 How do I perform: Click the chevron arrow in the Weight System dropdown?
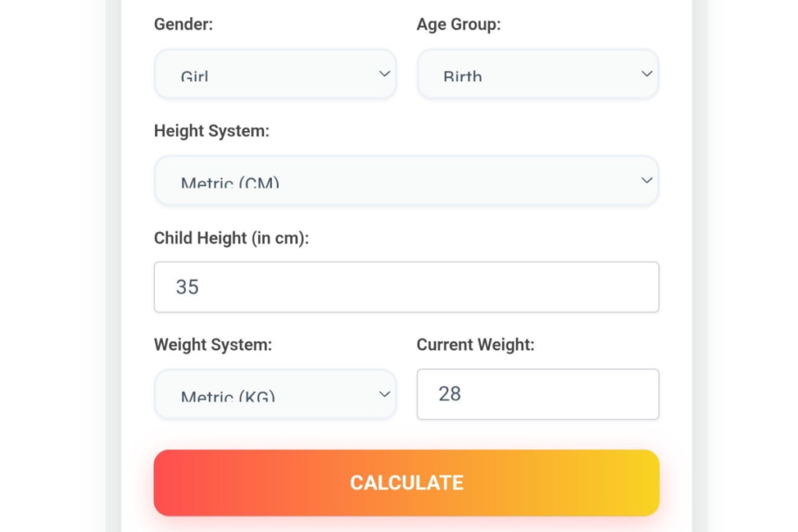(384, 394)
